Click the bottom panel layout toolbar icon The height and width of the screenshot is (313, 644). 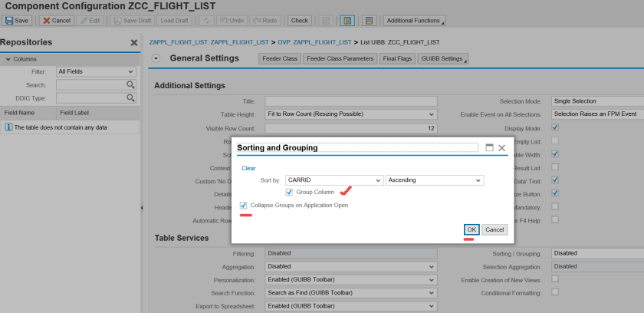pyautogui.click(x=369, y=21)
